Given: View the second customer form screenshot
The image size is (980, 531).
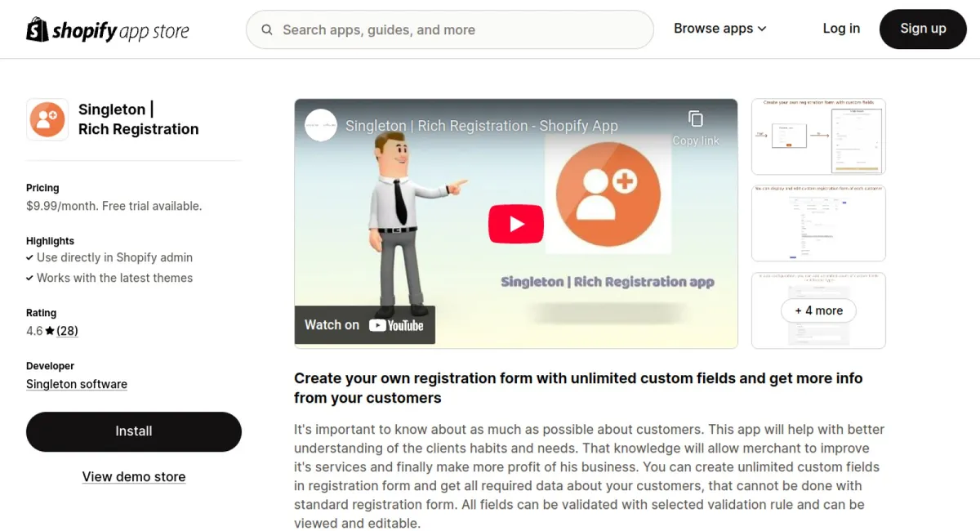Looking at the screenshot, I should pos(818,223).
